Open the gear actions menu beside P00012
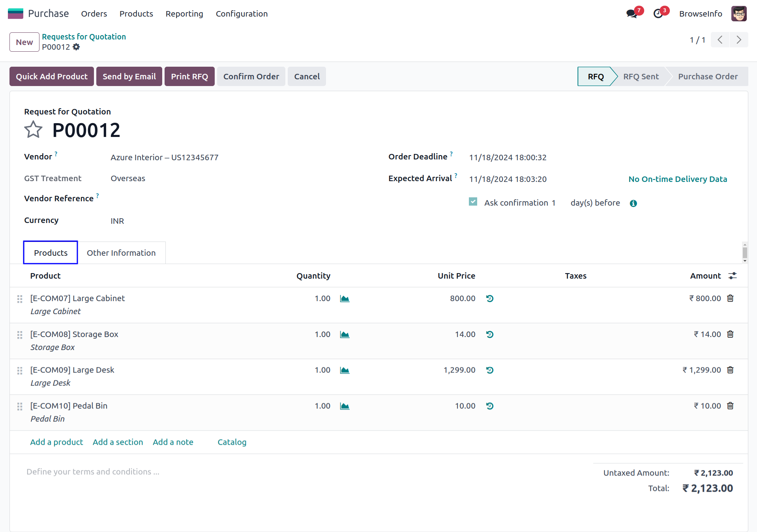Viewport: 757px width, 532px height. coord(76,47)
